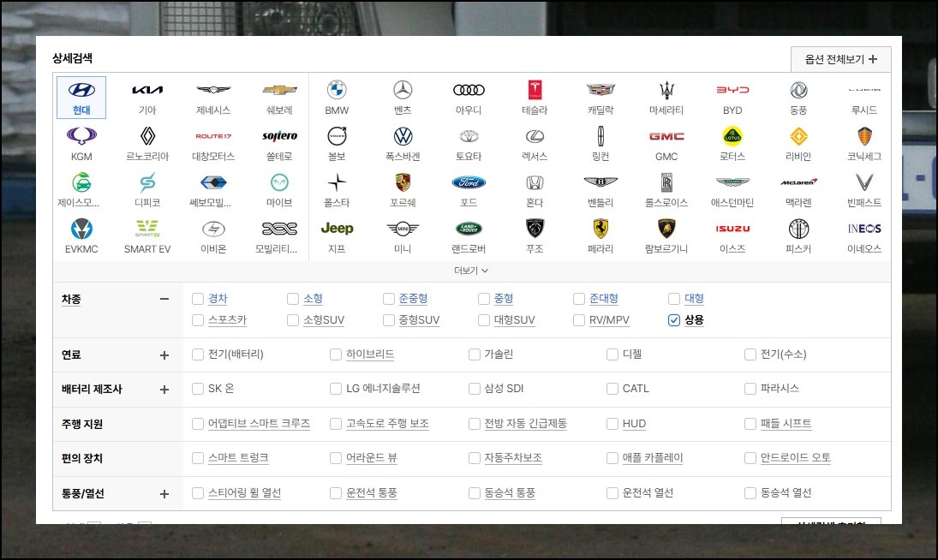Click the 패들 시프트 link
The width and height of the screenshot is (938, 560).
pyautogui.click(x=786, y=424)
